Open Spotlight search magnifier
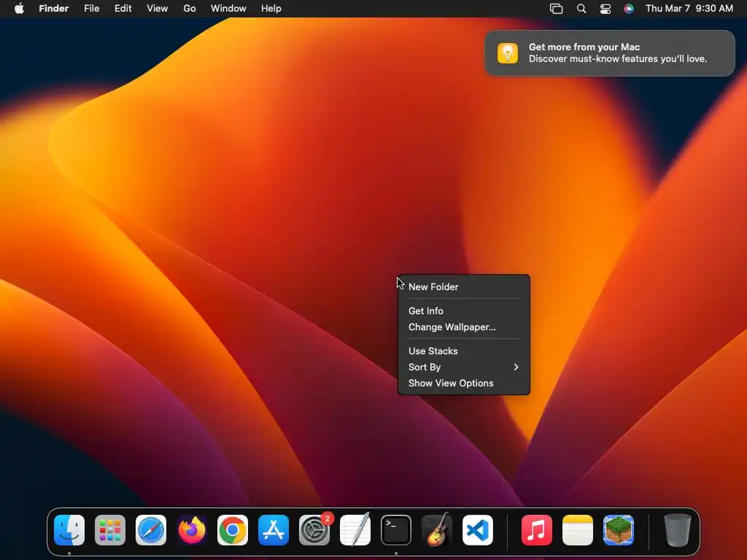The image size is (747, 560). tap(581, 9)
